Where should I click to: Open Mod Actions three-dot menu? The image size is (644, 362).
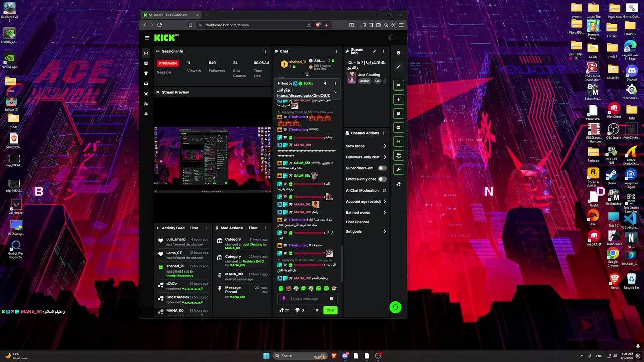tap(265, 228)
